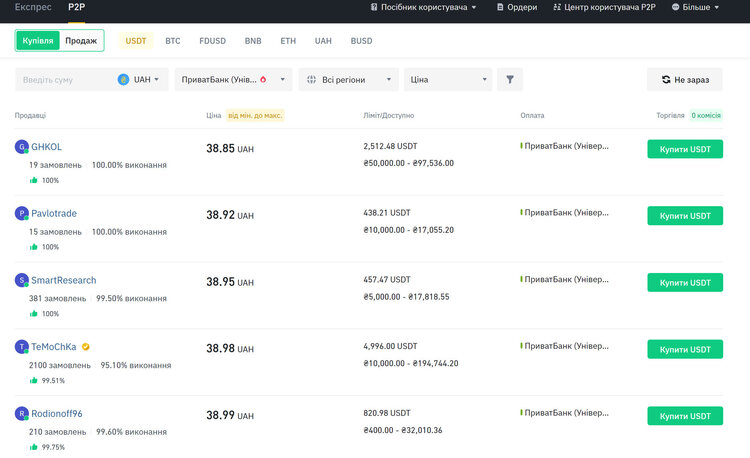Click the 'від мін. до макс.' price tag
The height and width of the screenshot is (458, 750).
(x=255, y=115)
